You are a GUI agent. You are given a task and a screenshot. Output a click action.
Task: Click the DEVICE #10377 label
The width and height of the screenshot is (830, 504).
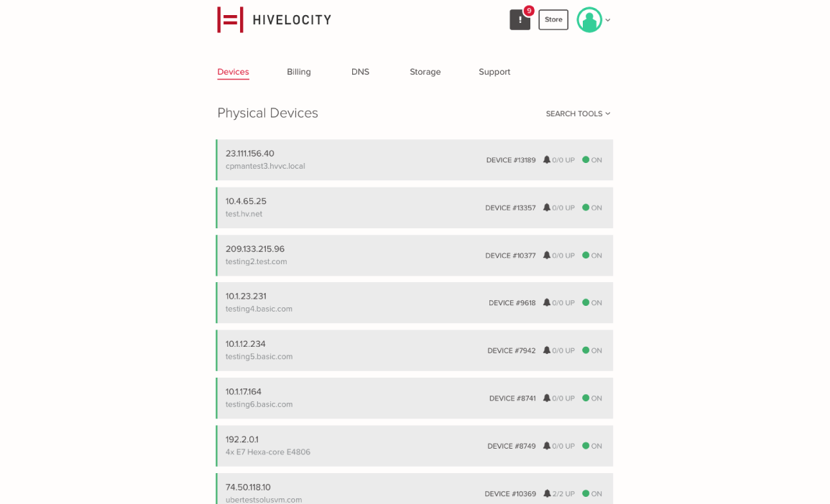click(510, 256)
